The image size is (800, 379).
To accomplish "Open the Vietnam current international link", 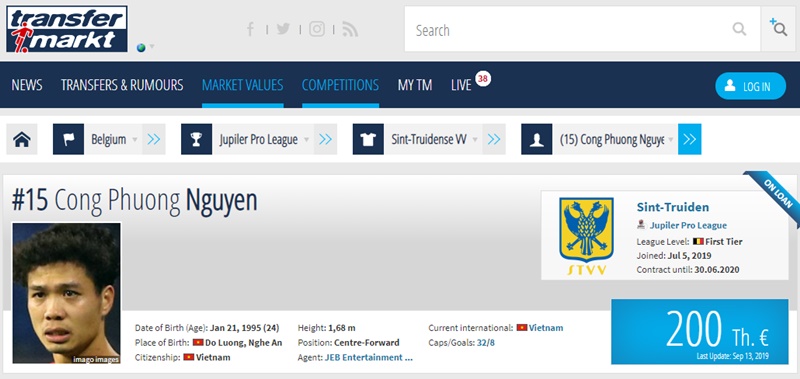I will [546, 328].
